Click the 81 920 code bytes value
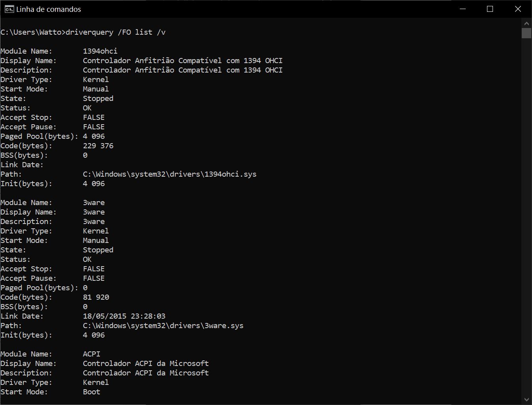Image resolution: width=532 pixels, height=405 pixels. tap(96, 297)
